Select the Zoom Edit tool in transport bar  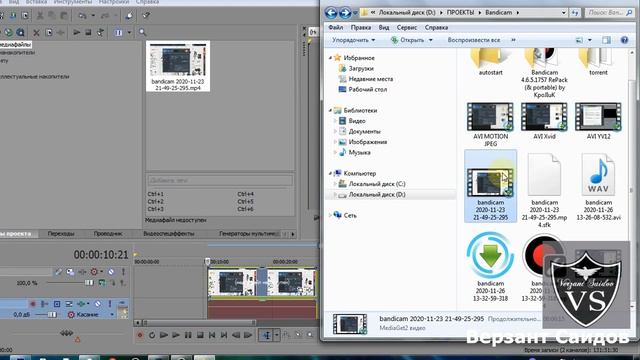point(310,335)
